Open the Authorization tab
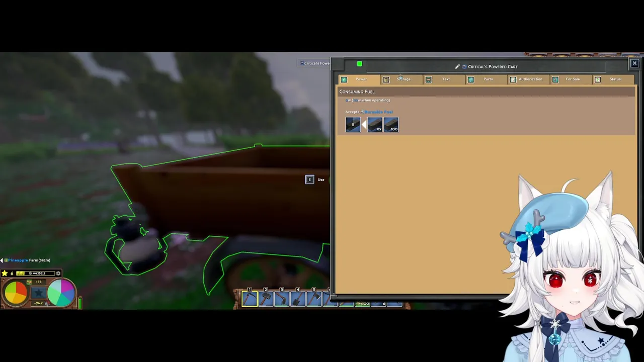 528,79
